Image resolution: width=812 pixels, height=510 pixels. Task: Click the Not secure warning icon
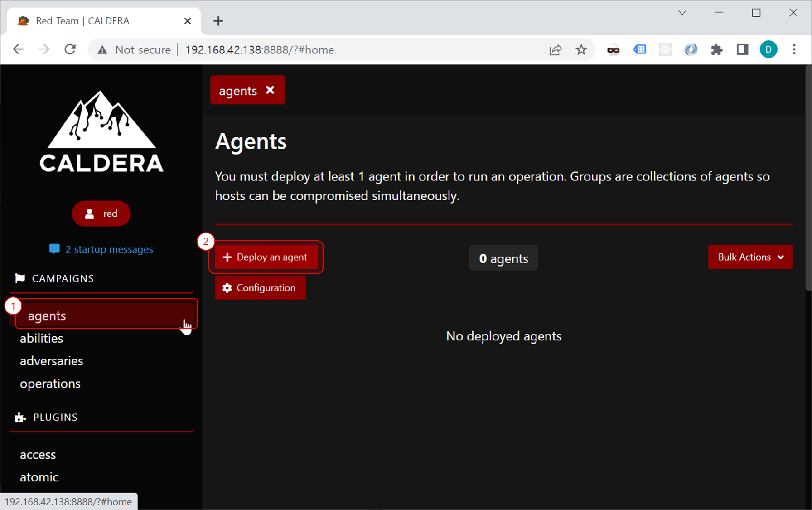pyautogui.click(x=102, y=50)
